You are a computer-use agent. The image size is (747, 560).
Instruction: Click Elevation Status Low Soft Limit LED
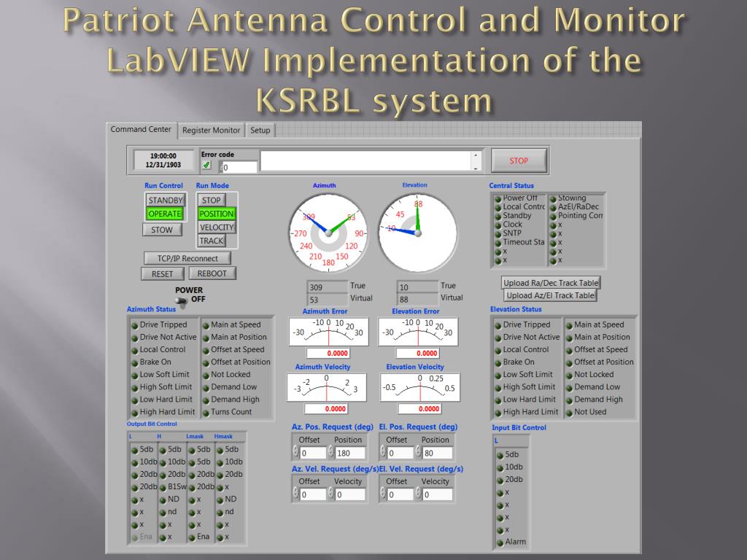coord(498,376)
